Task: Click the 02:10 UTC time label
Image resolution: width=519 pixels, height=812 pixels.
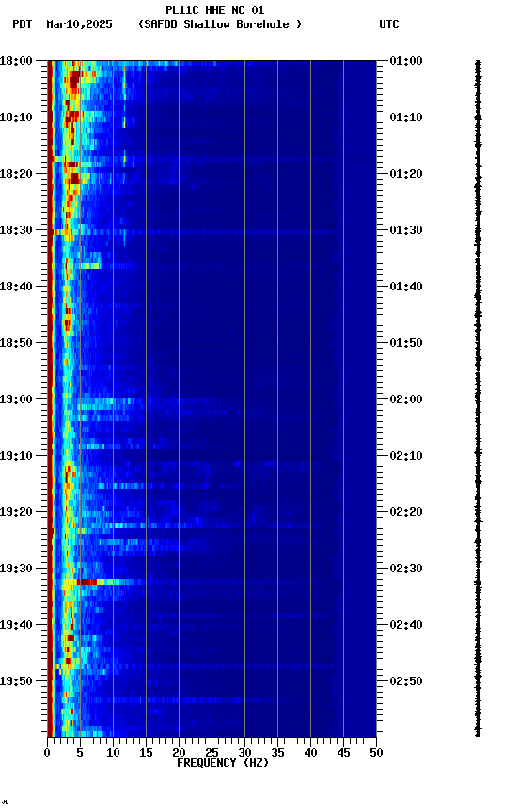Action: [x=406, y=456]
